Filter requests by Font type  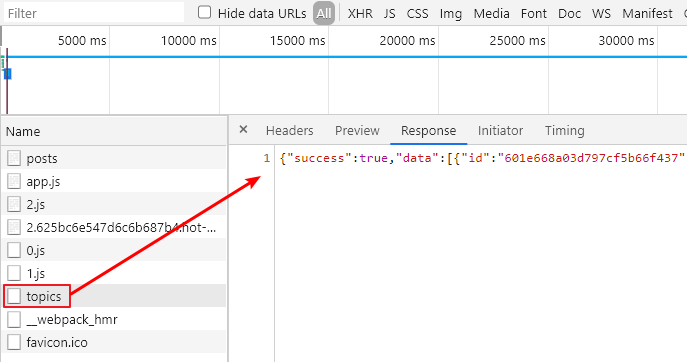pos(534,13)
